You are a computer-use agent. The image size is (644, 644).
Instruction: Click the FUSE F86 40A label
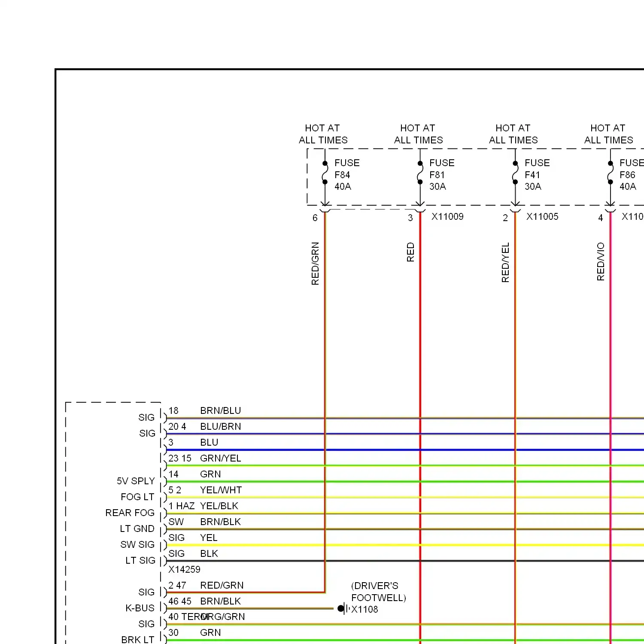(632, 175)
